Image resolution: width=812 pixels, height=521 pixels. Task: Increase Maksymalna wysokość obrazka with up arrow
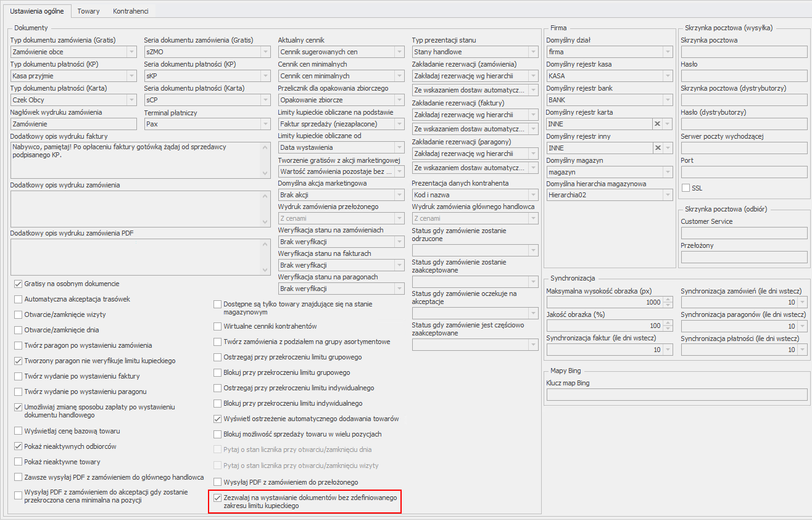tap(668, 300)
